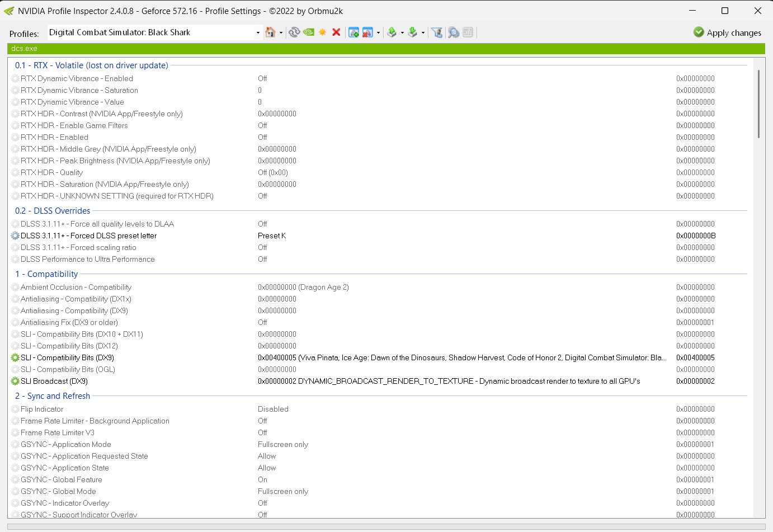
Task: Select RTX HDR - UNKNOWN SETTING row
Action: [117, 196]
